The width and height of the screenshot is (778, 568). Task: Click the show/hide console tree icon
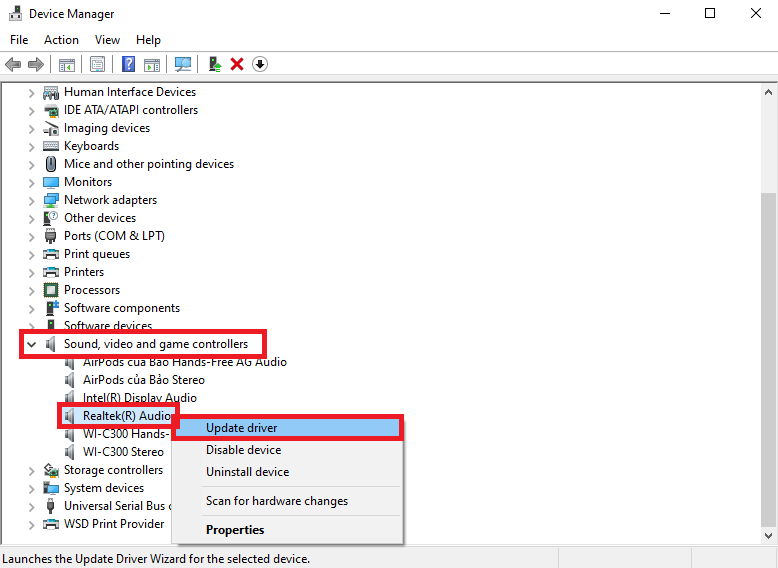tap(66, 64)
